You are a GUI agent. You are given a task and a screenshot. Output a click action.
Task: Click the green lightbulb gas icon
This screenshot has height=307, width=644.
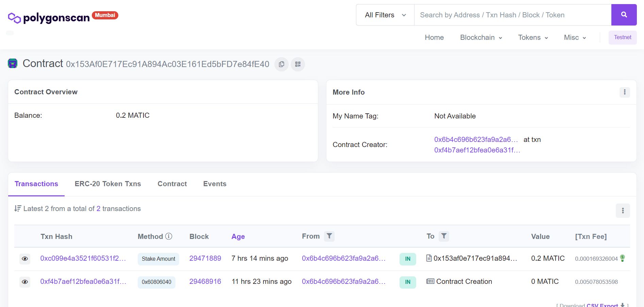point(623,258)
